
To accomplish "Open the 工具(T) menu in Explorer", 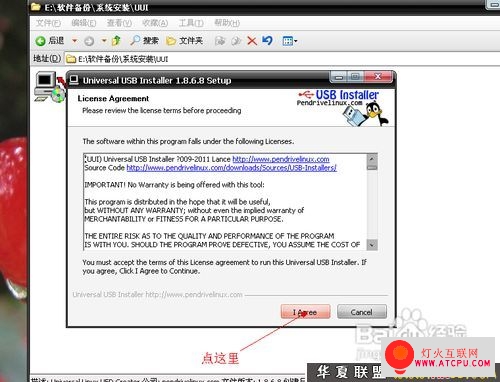I will tap(191, 23).
